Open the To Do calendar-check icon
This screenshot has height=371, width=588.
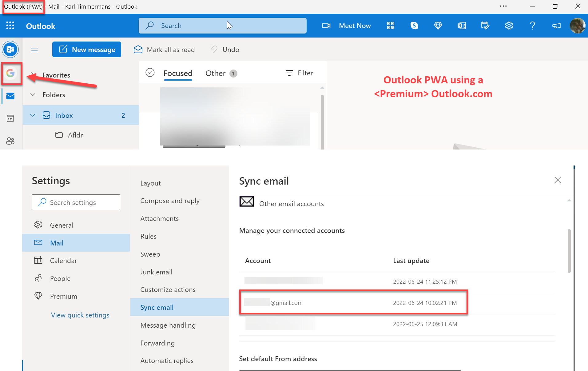[x=485, y=26]
